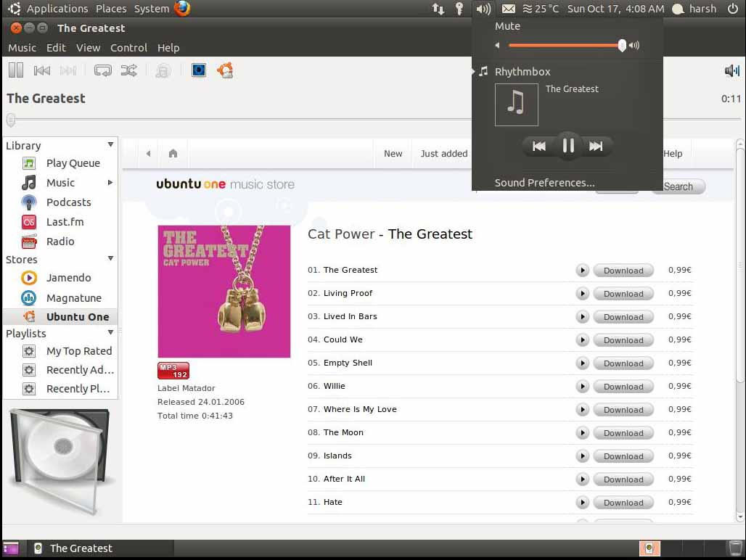
Task: Open the View menu
Action: pos(88,48)
